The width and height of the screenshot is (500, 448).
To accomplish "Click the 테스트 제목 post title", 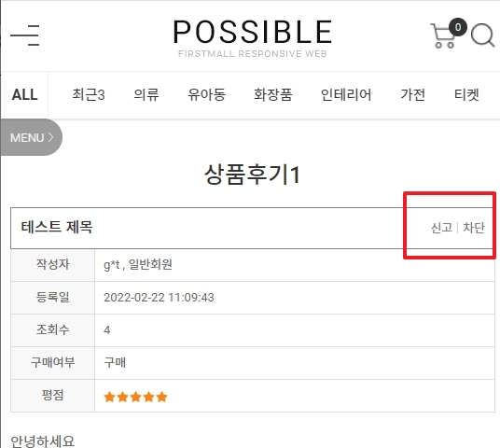I will (57, 227).
